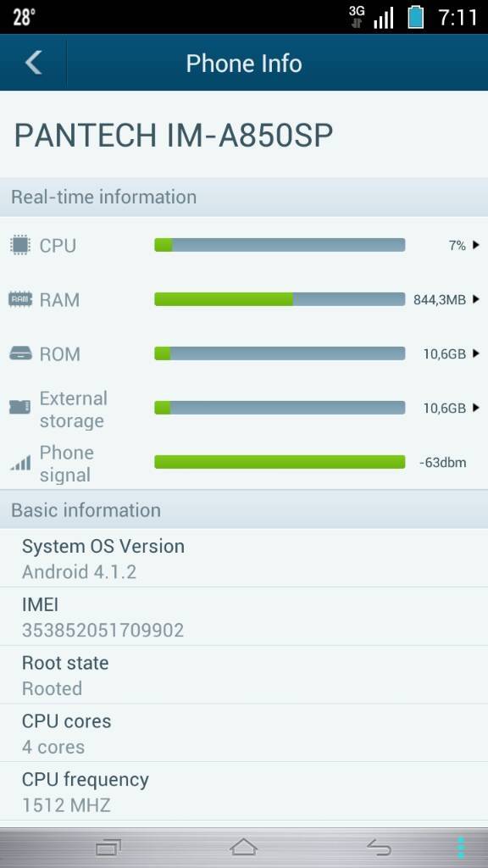Tap the RAM module icon

pyautogui.click(x=20, y=299)
